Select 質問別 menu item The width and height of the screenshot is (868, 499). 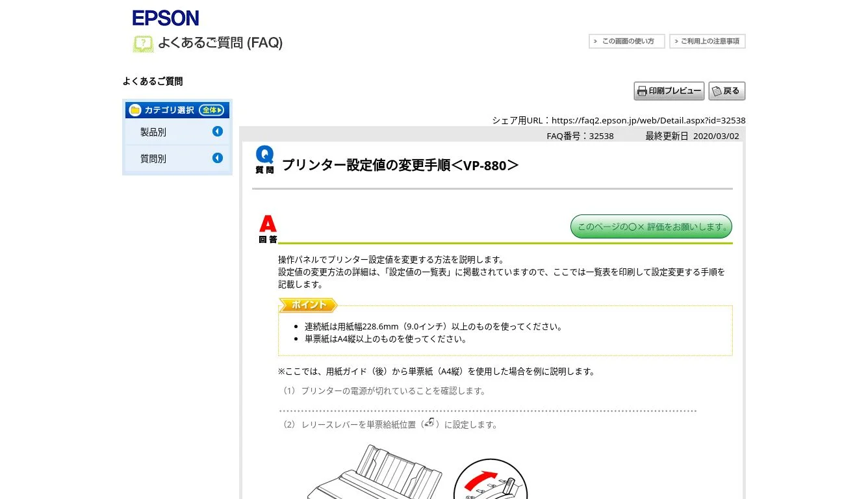(153, 159)
